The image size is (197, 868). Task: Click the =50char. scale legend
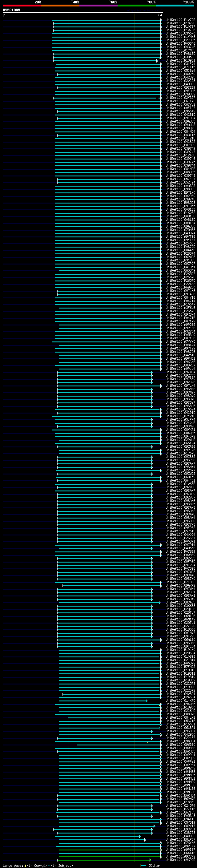(x=151, y=865)
